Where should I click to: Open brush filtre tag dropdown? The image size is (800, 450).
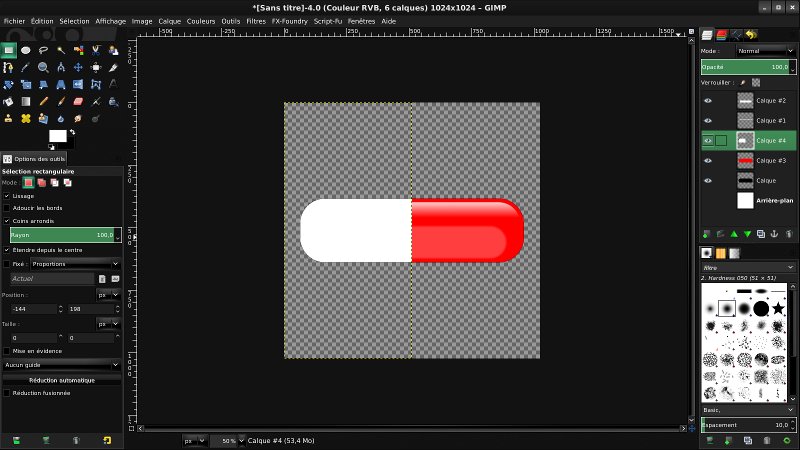(748, 267)
